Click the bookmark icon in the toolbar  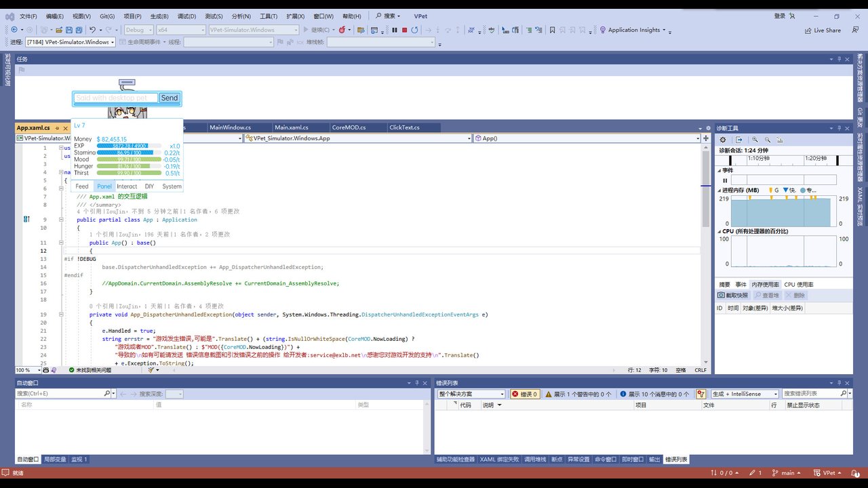[553, 30]
